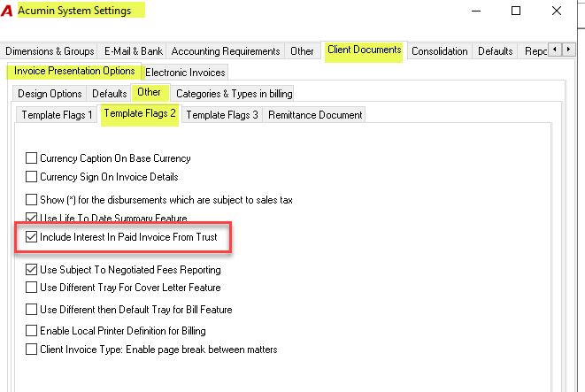Maximize the Acumin System Settings window
This screenshot has width=585, height=392.
click(x=516, y=11)
